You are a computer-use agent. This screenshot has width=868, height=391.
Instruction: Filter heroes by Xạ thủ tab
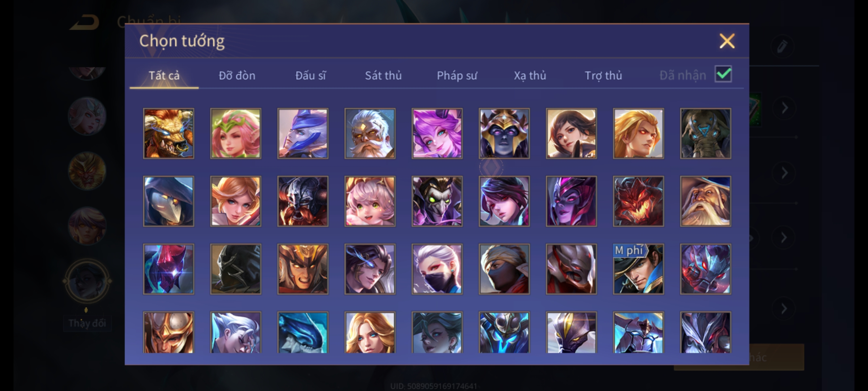click(x=530, y=75)
